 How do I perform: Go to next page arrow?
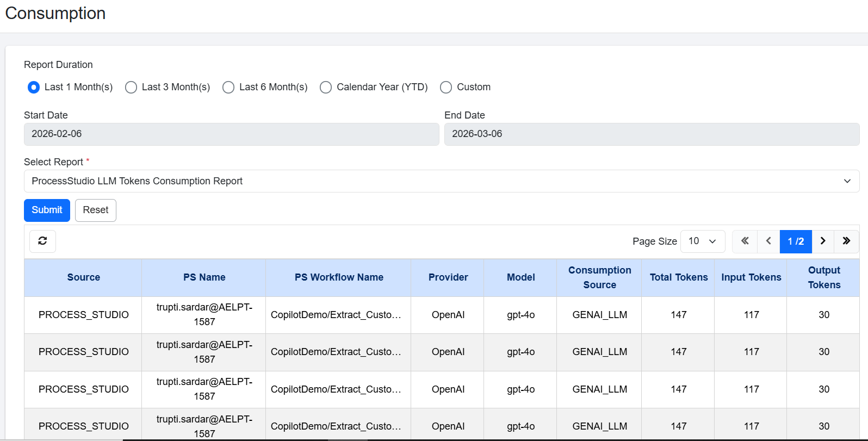pyautogui.click(x=823, y=241)
